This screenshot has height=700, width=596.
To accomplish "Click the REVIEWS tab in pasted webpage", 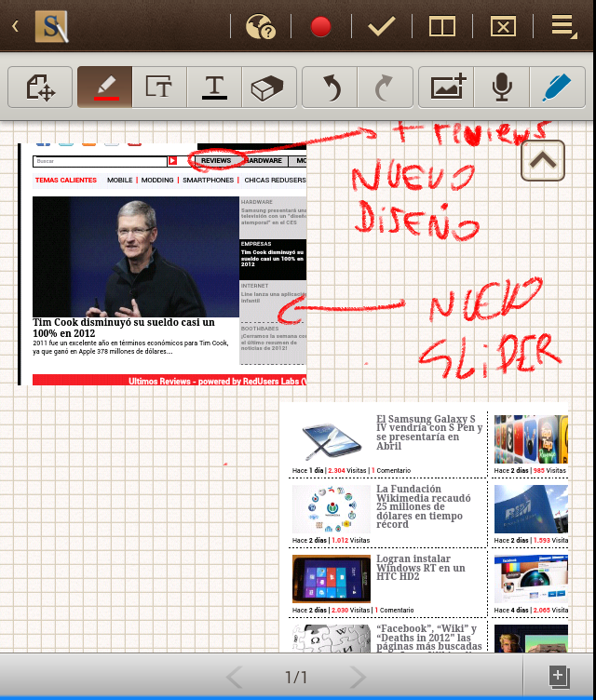I will tap(216, 161).
